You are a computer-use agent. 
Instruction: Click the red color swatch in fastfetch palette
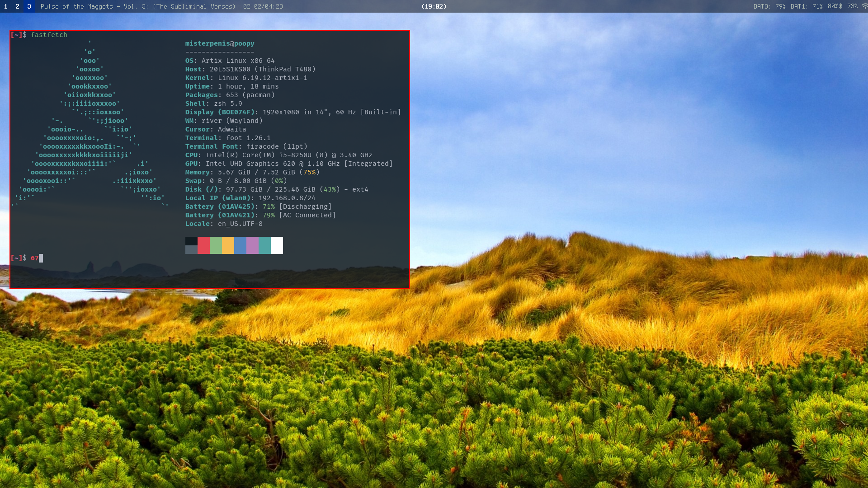(203, 245)
